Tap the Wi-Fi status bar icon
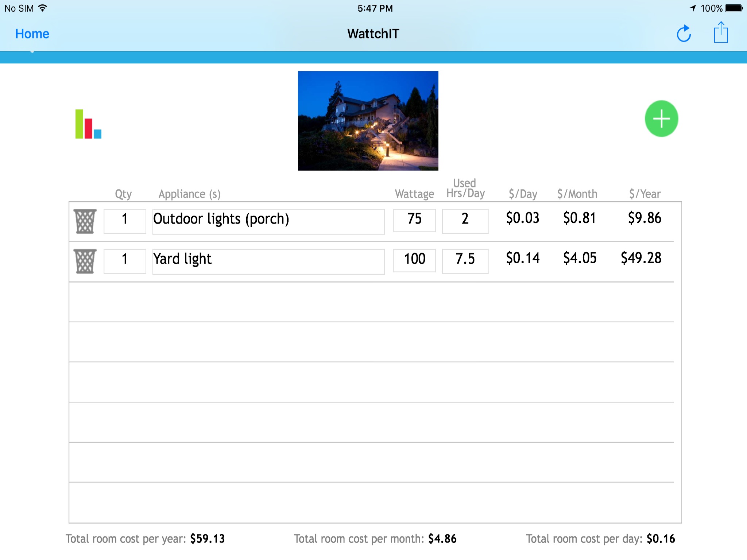The image size is (747, 560). click(x=43, y=8)
